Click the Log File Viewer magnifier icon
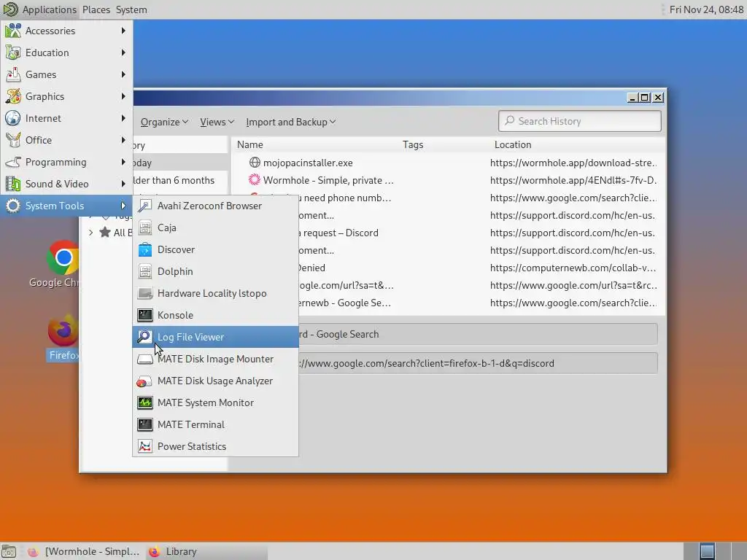 pos(145,337)
